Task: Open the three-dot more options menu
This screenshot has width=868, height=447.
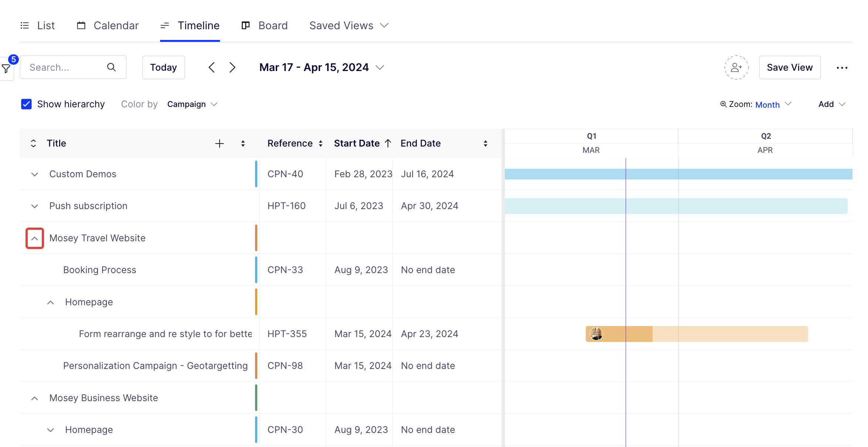Action: (842, 68)
